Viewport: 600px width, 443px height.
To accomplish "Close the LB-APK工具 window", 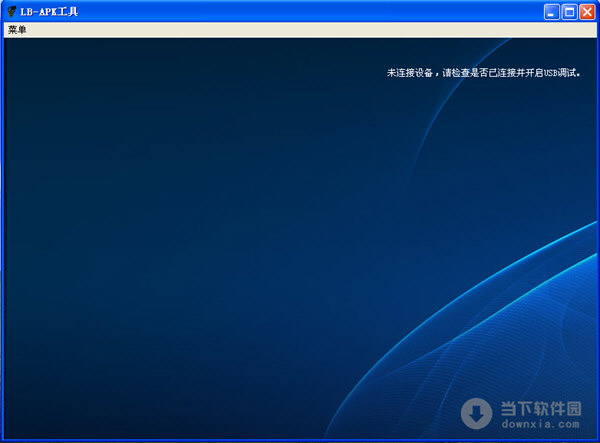I will [587, 12].
